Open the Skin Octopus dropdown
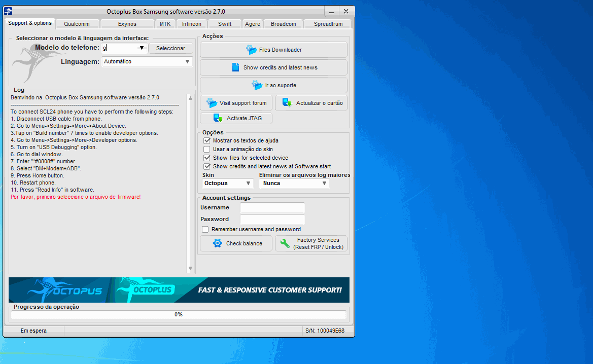 248,184
